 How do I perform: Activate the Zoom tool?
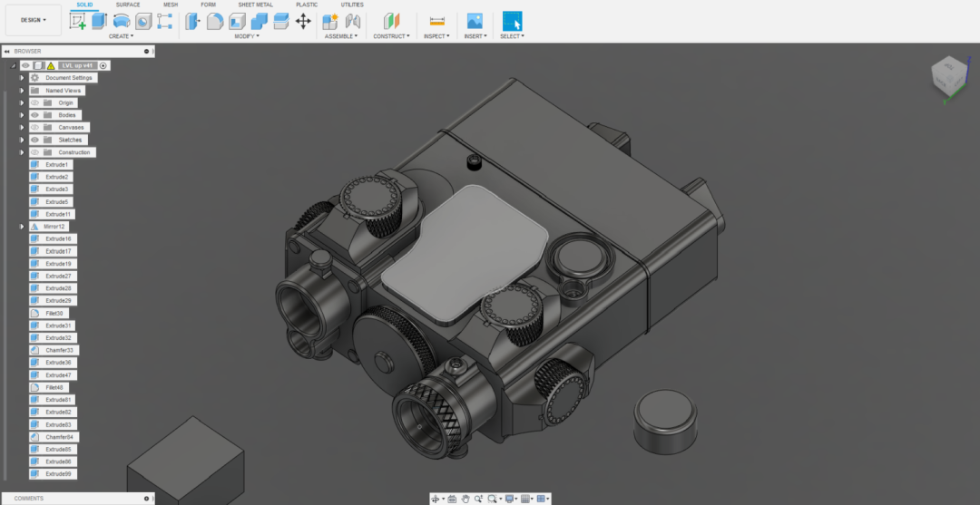pyautogui.click(x=478, y=499)
